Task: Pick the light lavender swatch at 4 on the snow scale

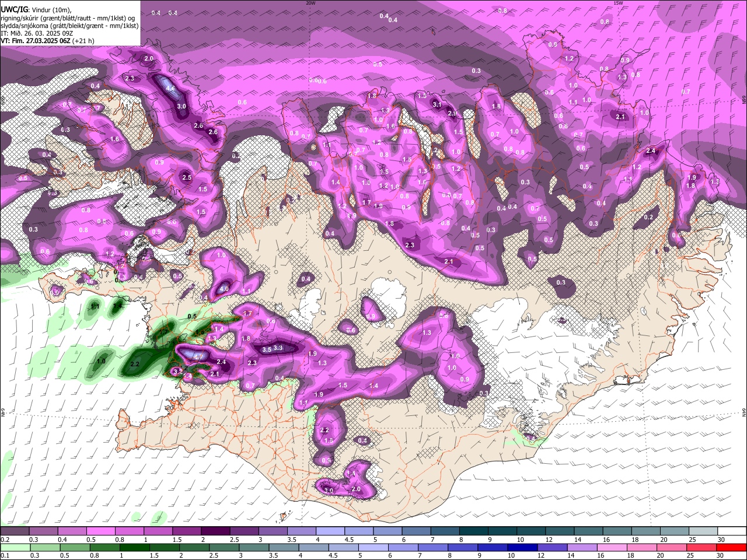Action: coord(330,531)
